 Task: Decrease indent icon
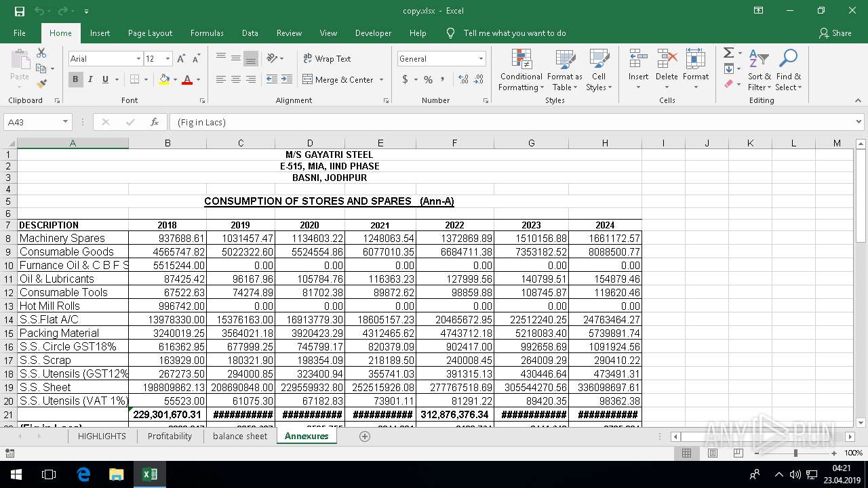(x=271, y=79)
